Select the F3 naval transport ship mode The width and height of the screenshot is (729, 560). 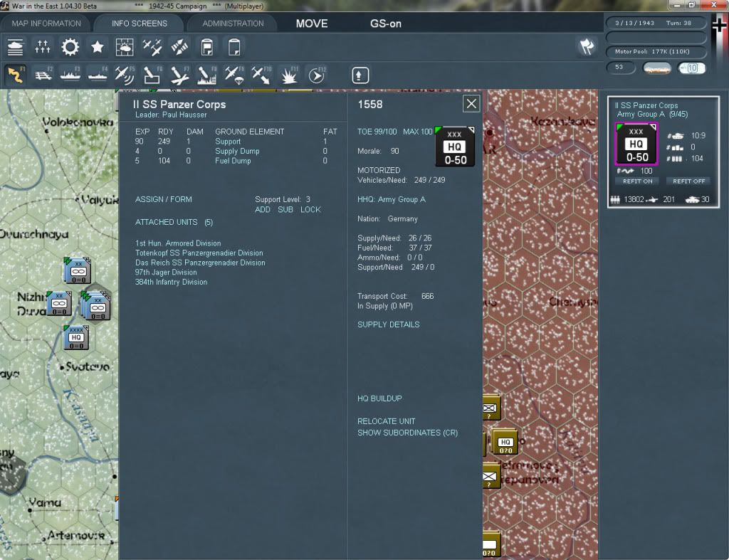pos(70,75)
